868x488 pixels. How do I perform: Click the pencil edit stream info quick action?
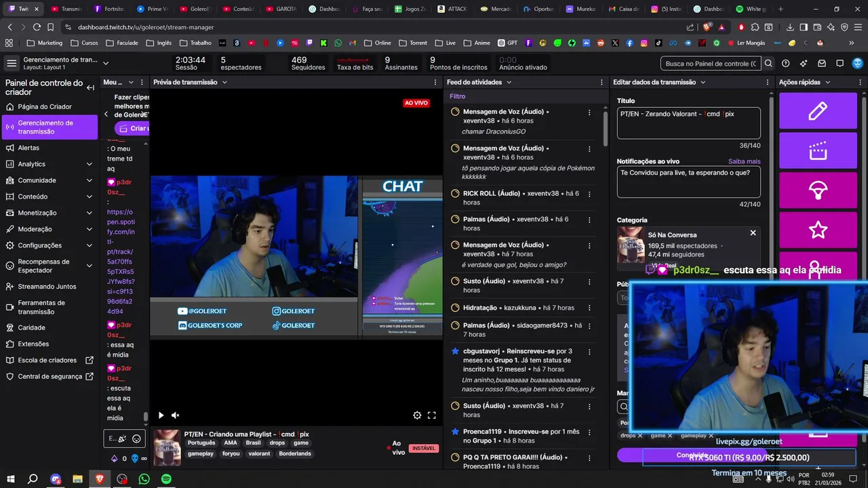pos(818,110)
